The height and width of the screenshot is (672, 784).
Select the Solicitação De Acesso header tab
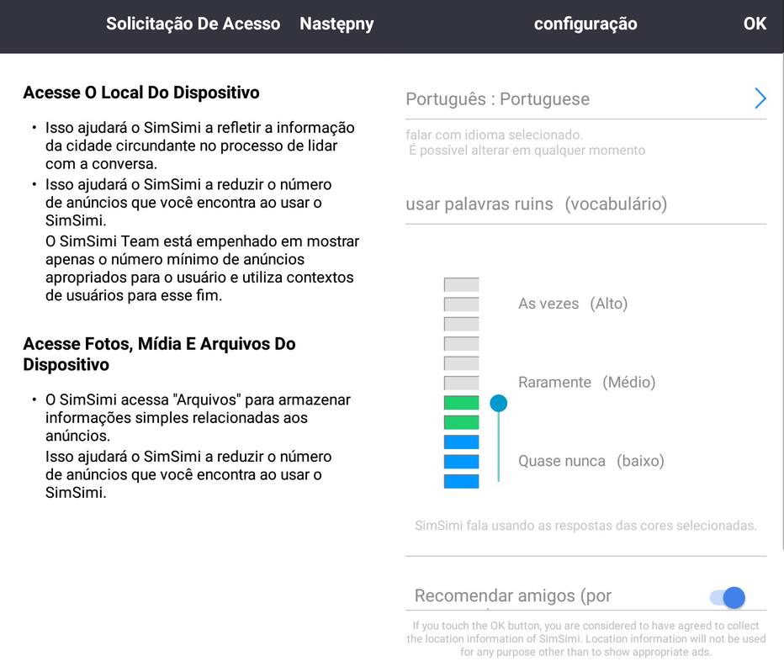tap(193, 24)
